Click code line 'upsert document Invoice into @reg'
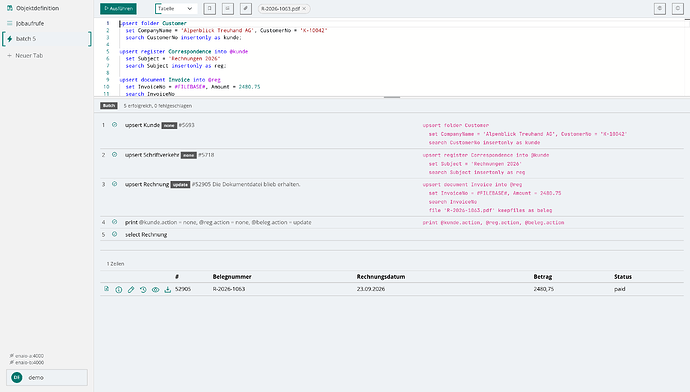Viewport: 690px width, 392px height. 170,80
